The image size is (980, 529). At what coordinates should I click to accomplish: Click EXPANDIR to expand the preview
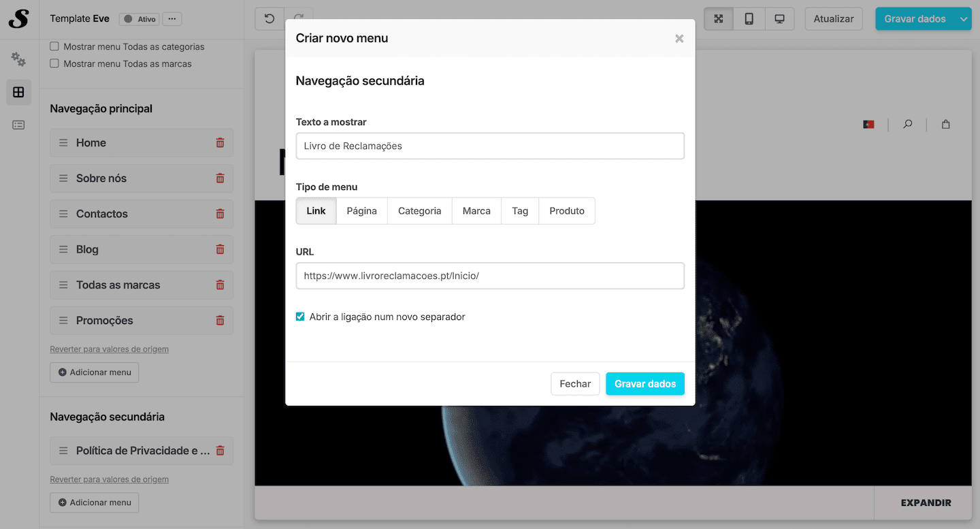coord(926,503)
